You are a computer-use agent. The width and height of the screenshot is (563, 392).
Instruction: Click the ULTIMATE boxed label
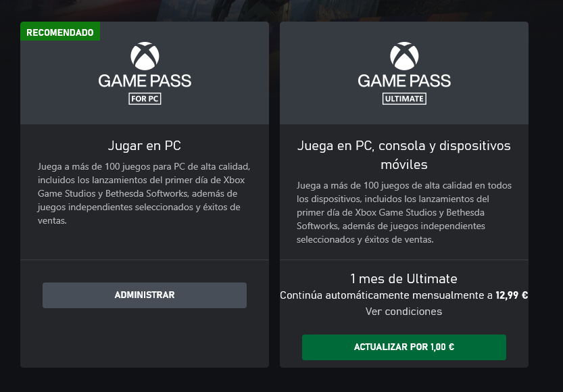pyautogui.click(x=404, y=99)
